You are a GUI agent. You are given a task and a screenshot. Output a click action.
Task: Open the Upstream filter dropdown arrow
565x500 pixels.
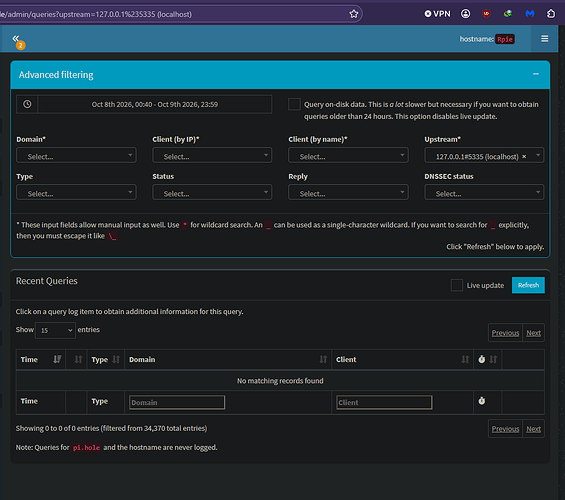[538, 155]
